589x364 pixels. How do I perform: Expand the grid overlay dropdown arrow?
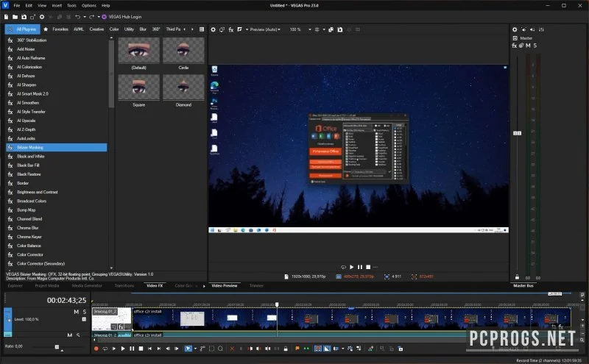(x=324, y=29)
